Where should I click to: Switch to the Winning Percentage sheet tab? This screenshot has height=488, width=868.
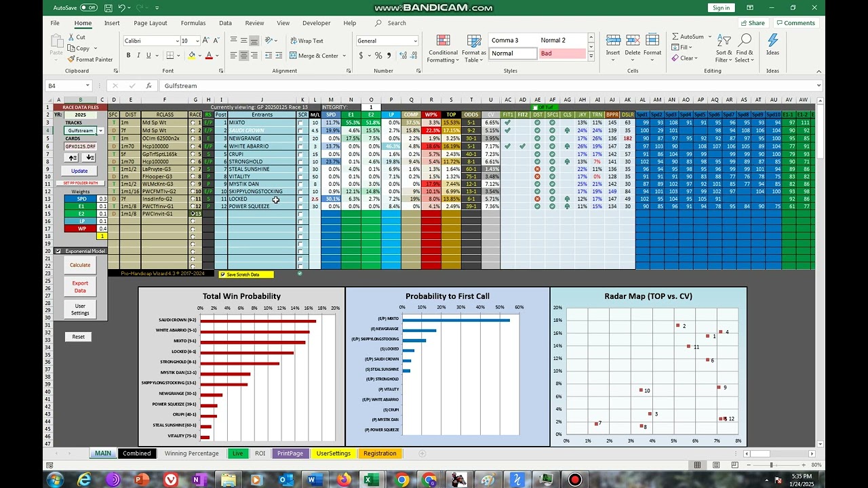191,453
